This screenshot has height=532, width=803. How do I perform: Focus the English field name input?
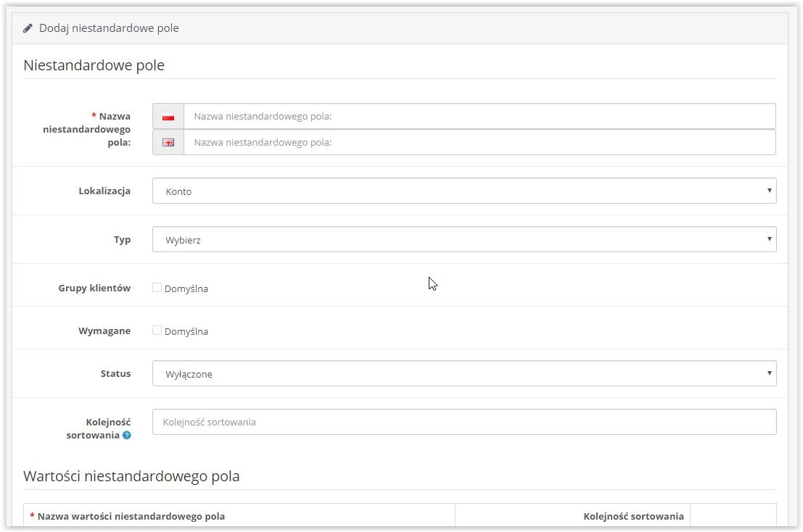479,143
